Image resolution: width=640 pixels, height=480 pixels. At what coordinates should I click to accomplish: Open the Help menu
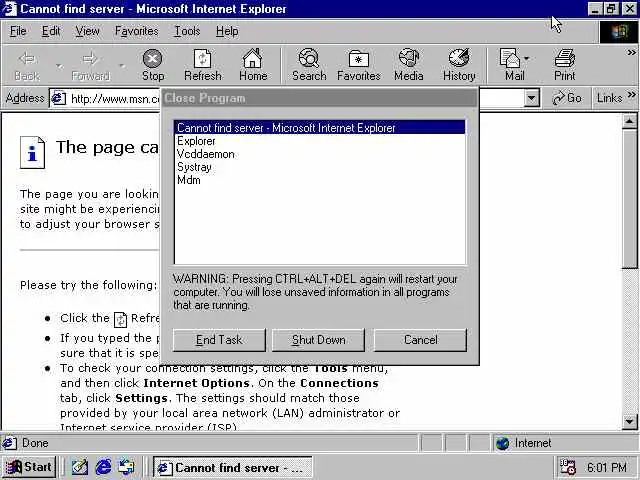point(227,31)
